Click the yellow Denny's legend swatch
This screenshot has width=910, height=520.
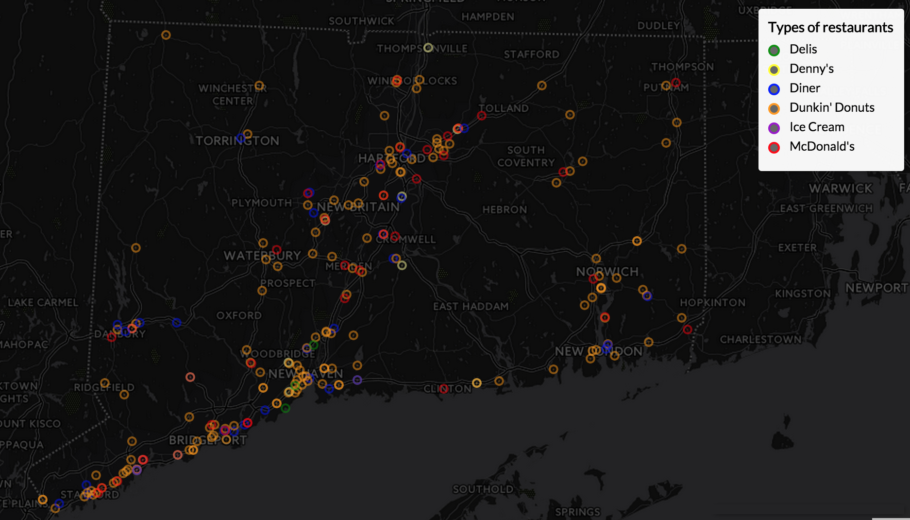774,70
